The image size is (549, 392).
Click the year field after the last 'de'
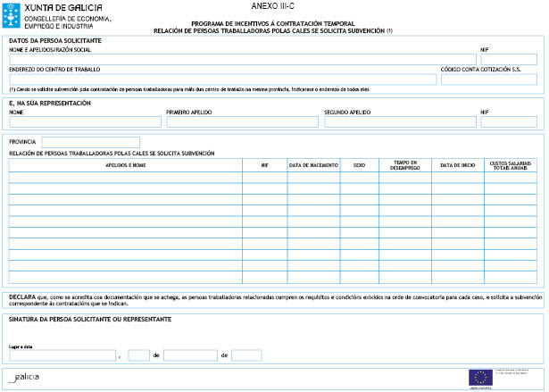tap(246, 355)
